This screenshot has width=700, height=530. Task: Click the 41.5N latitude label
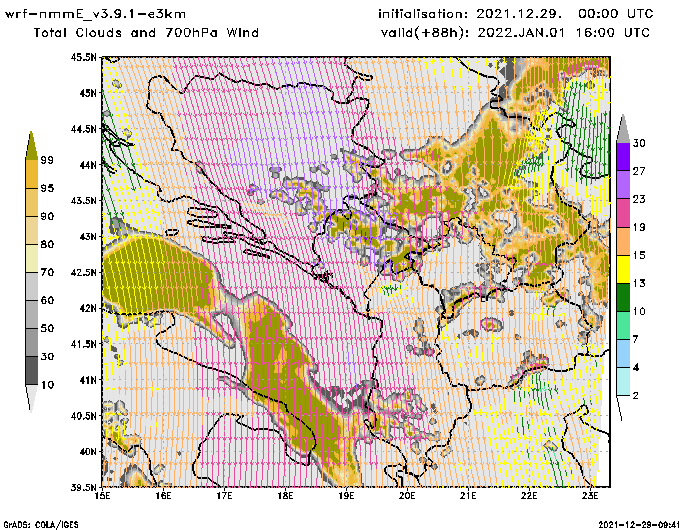(83, 344)
